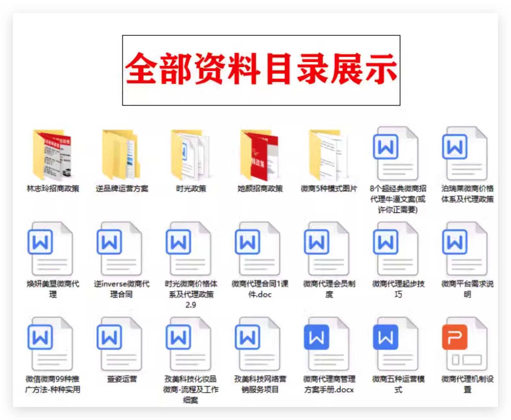Click the 林志玲招商政策 folder name
511x420 pixels.
point(53,189)
